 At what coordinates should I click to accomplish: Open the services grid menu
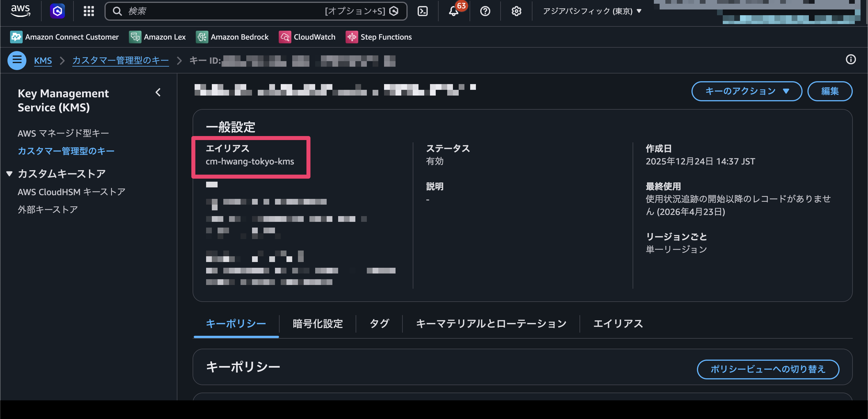point(89,11)
